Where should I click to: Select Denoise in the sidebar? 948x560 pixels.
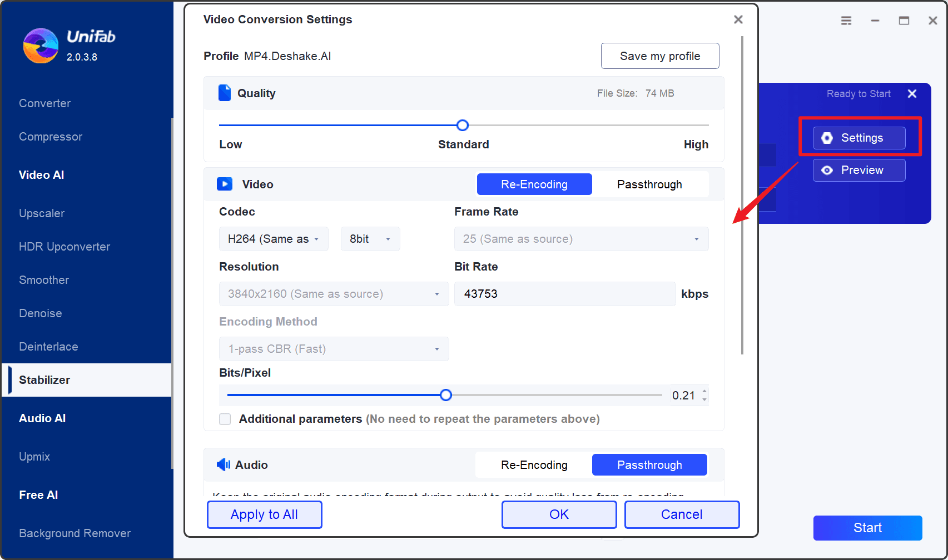pyautogui.click(x=41, y=313)
